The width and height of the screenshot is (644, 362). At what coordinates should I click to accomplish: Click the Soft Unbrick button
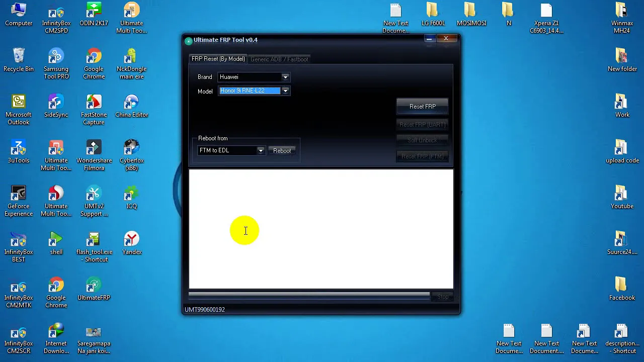pos(423,140)
